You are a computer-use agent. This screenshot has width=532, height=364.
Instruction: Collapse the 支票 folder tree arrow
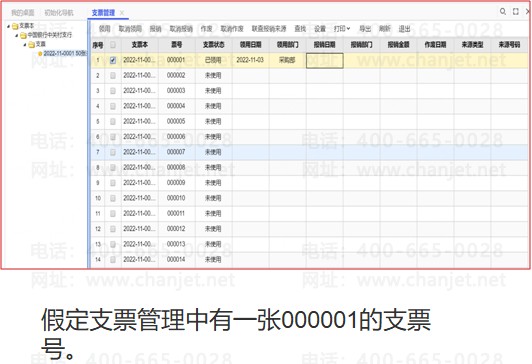[25, 44]
